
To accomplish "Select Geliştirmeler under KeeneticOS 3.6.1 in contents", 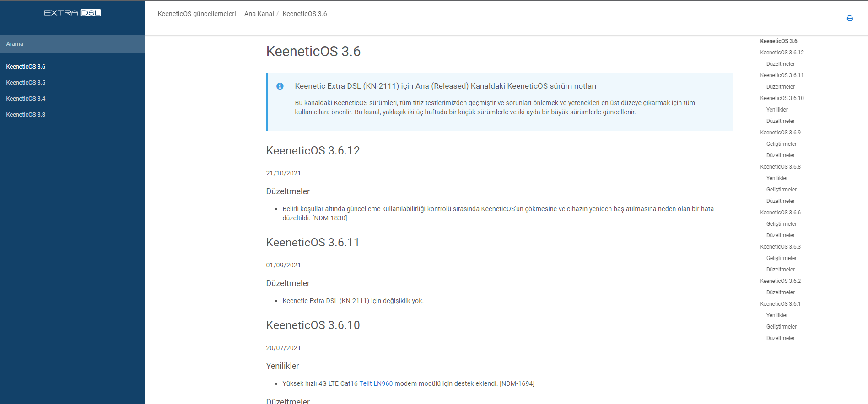I will pyautogui.click(x=781, y=327).
